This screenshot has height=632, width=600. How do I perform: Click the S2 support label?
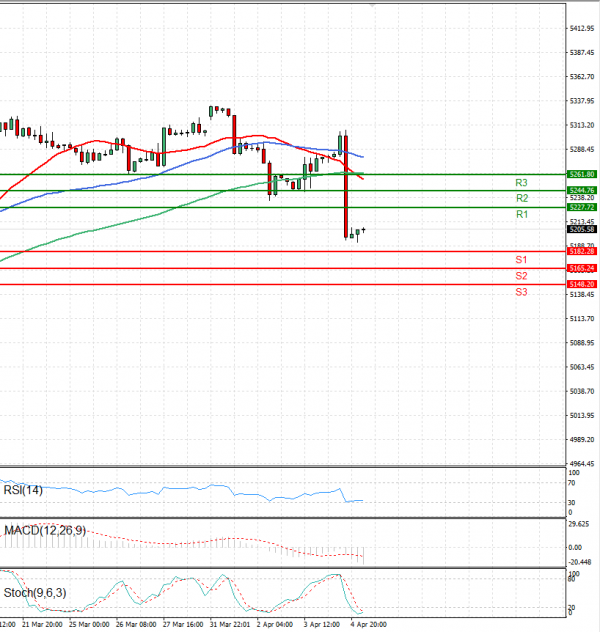(521, 276)
